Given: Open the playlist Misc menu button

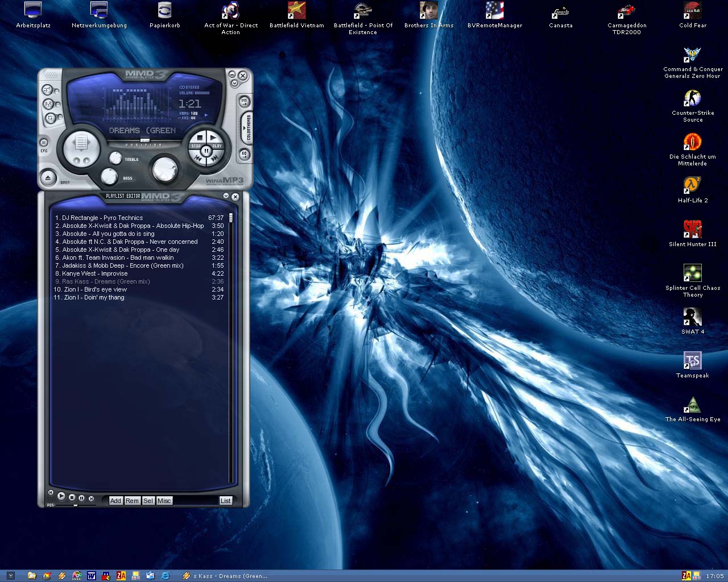Looking at the screenshot, I should click(164, 501).
